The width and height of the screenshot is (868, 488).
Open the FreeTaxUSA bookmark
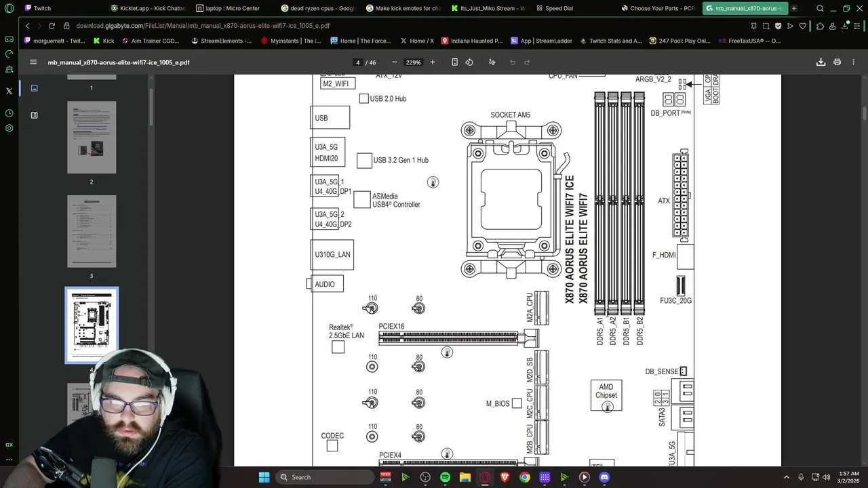click(x=749, y=41)
